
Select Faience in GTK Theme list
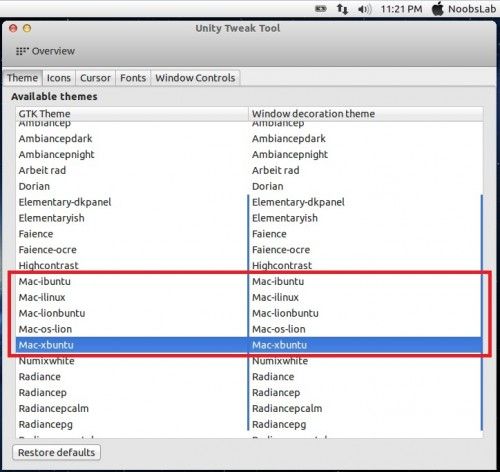click(x=132, y=234)
